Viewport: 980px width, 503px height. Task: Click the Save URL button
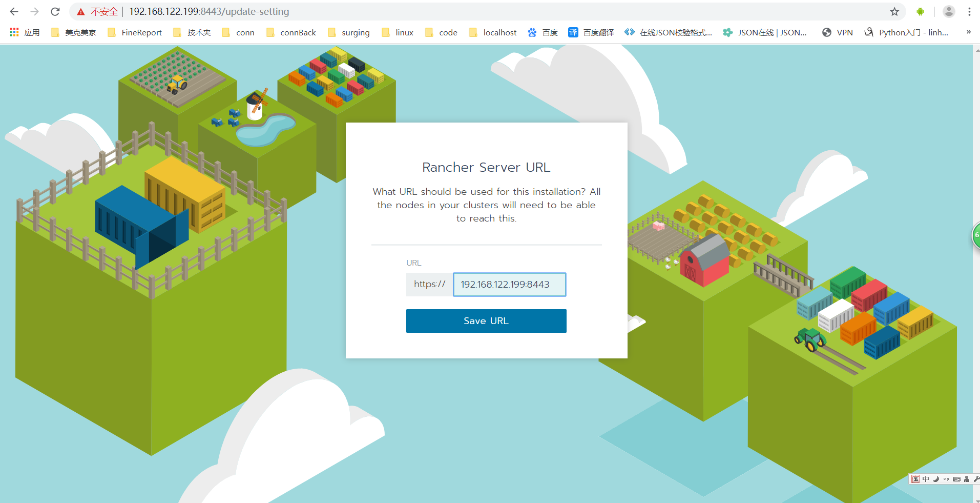[486, 321]
